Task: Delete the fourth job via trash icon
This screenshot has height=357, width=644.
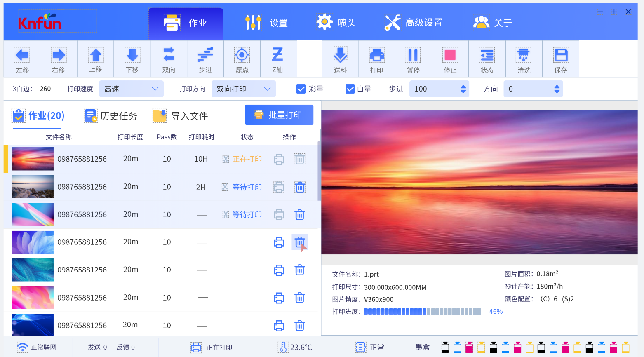Action: (x=299, y=242)
